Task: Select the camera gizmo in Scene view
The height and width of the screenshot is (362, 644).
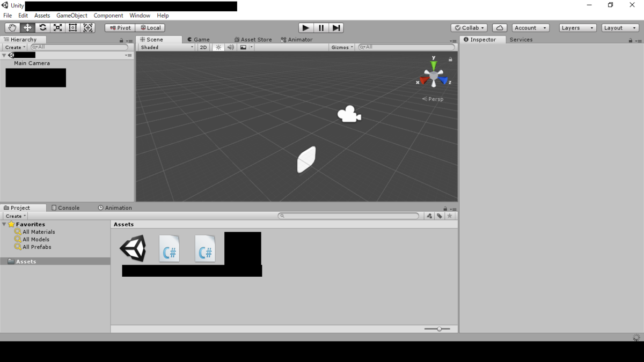Action: click(x=349, y=114)
